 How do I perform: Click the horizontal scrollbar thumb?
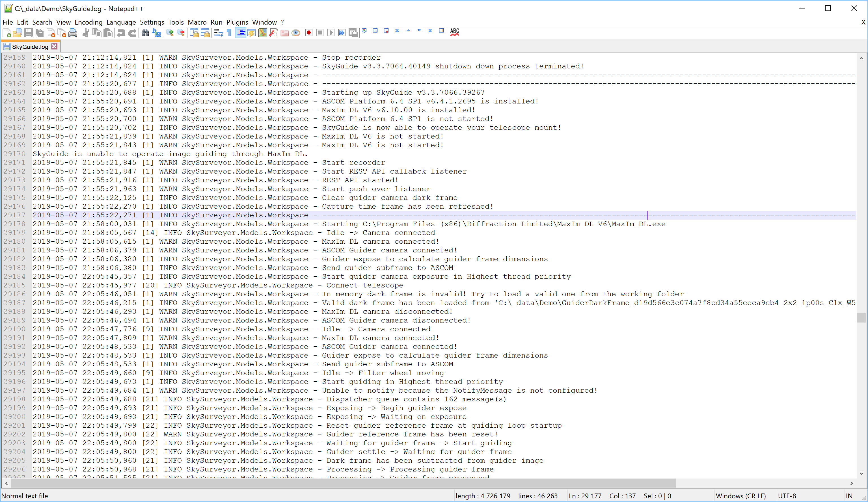point(344,483)
